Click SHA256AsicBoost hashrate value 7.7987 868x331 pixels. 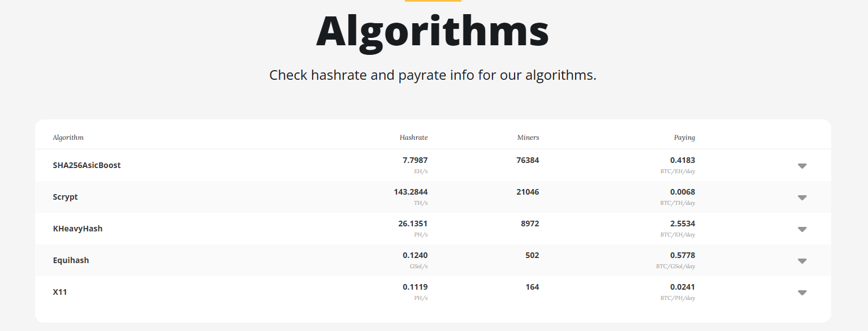coord(415,160)
